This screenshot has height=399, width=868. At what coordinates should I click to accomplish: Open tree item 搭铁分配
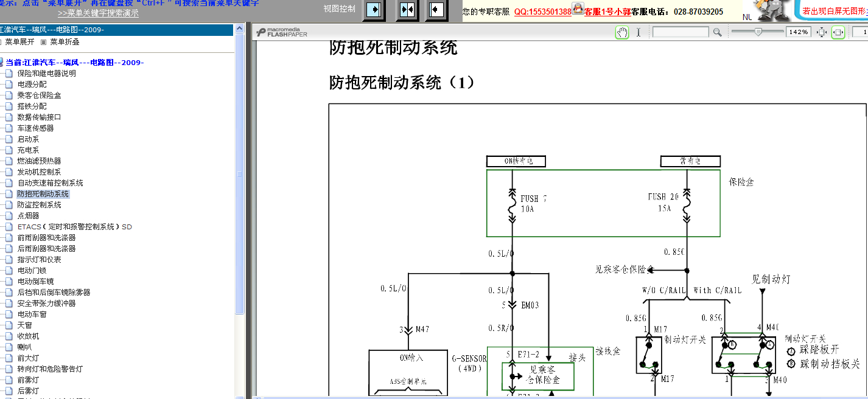32,106
